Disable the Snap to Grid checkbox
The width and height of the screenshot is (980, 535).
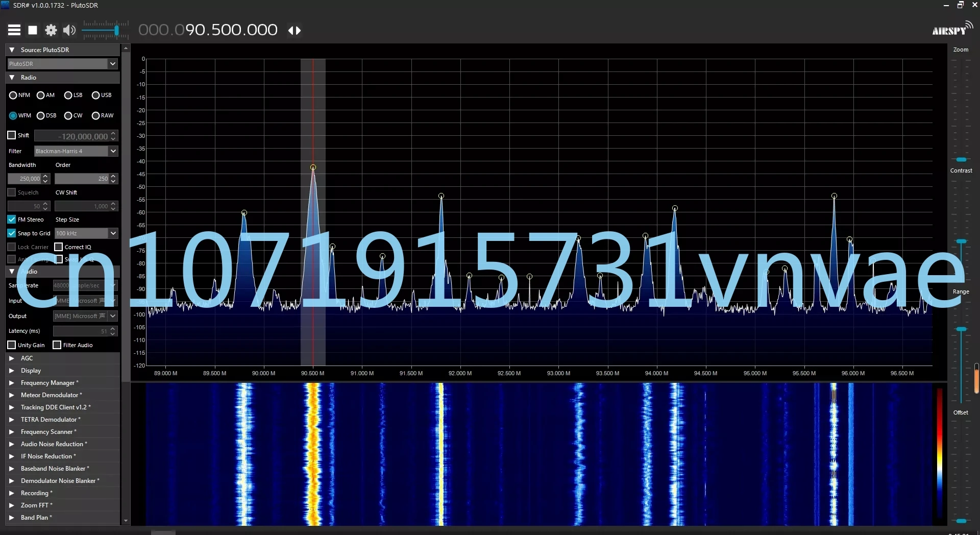click(12, 233)
